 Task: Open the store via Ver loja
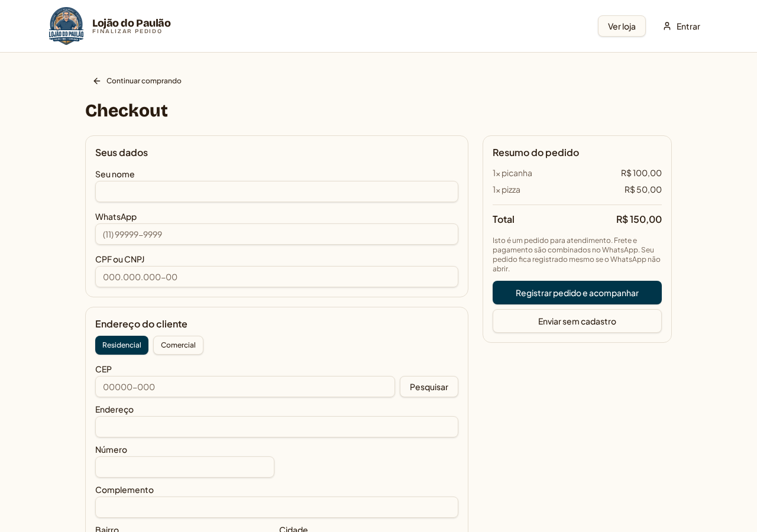click(622, 26)
